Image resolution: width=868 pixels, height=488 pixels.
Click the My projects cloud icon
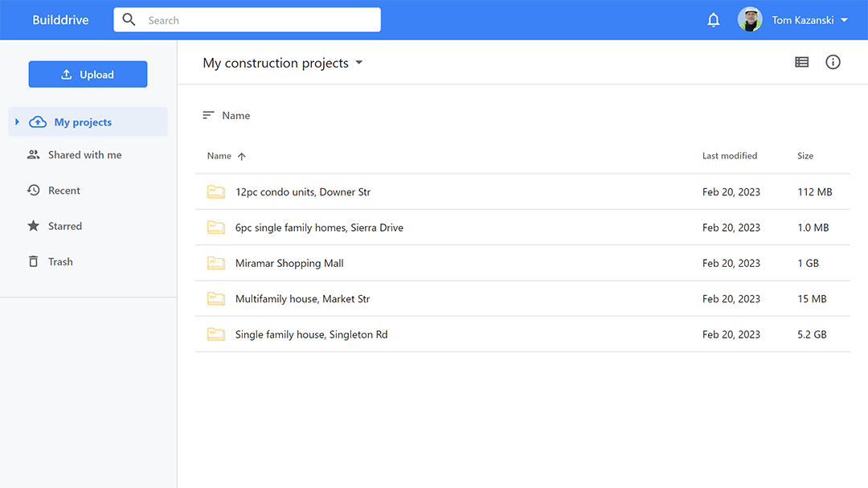click(38, 122)
